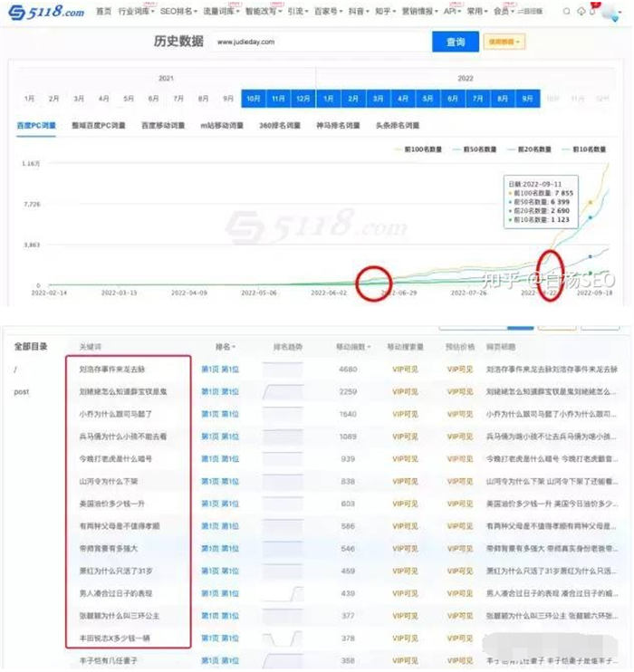Select the 2021 12月 month button
This screenshot has height=672, width=634.
[x=303, y=99]
